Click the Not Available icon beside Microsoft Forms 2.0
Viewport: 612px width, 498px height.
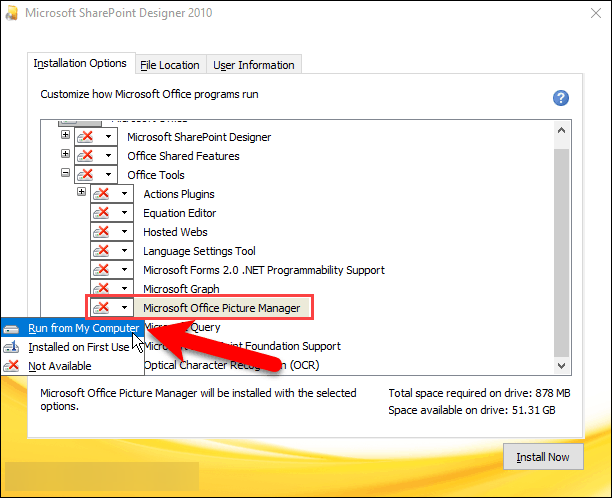point(101,270)
